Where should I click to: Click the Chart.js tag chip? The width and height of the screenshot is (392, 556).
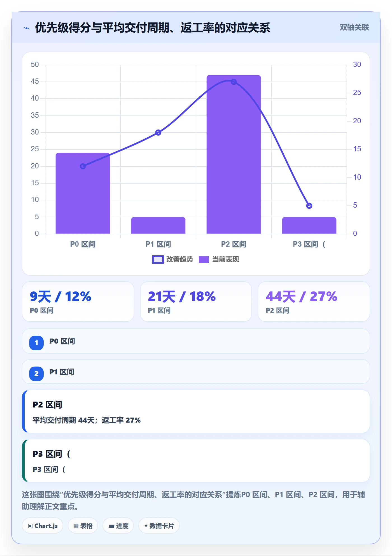(x=43, y=526)
